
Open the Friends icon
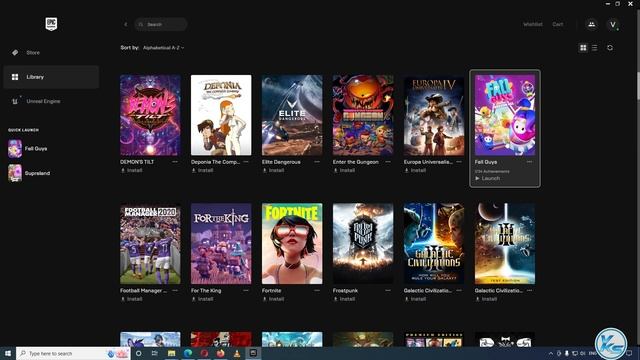pos(591,24)
